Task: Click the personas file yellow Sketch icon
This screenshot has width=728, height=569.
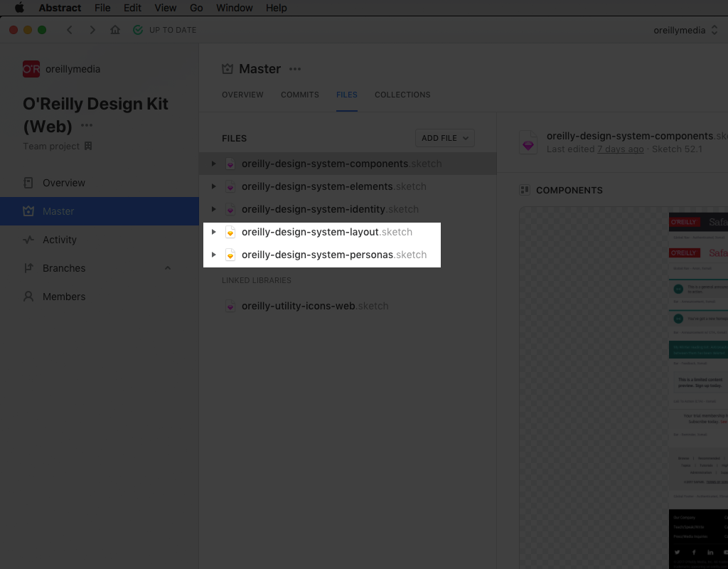Action: click(x=230, y=255)
